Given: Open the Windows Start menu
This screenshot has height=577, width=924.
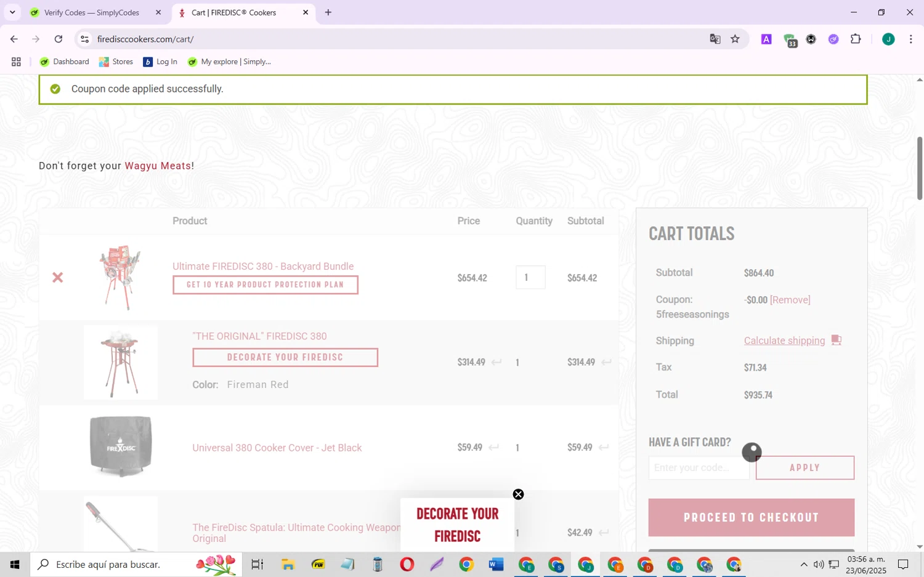Looking at the screenshot, I should click(15, 564).
